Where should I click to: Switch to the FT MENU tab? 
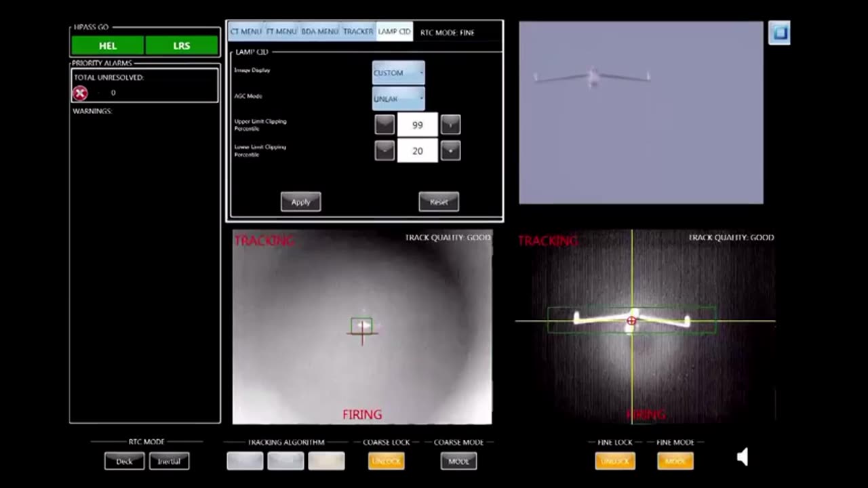tap(281, 32)
